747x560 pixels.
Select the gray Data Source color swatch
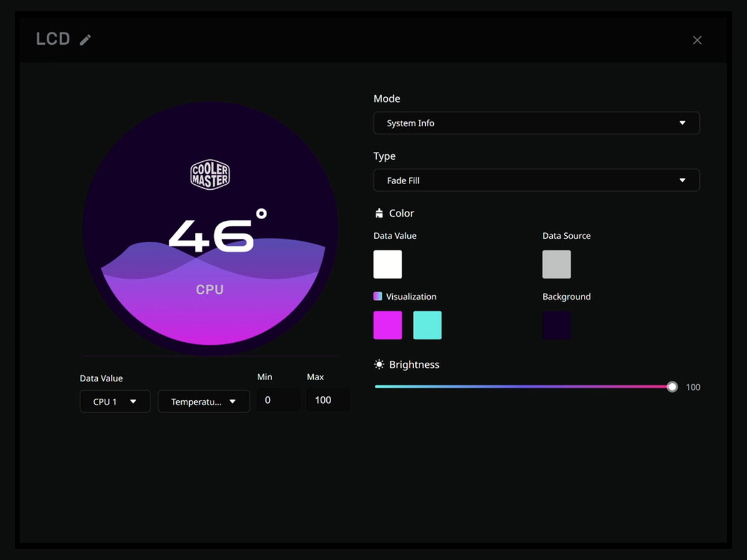pos(556,264)
